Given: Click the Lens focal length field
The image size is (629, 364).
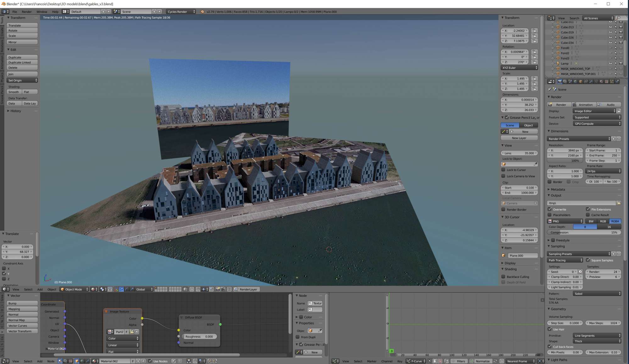Looking at the screenshot, I should pyautogui.click(x=519, y=153).
